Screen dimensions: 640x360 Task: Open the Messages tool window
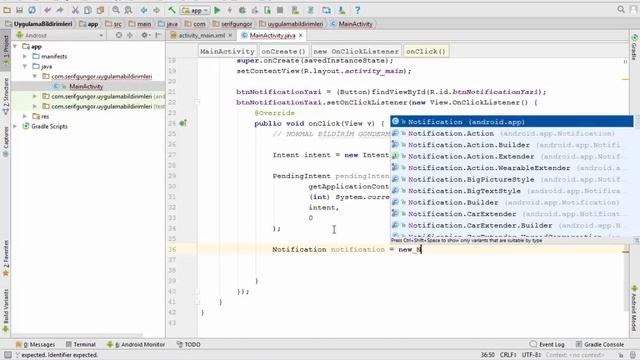point(35,344)
